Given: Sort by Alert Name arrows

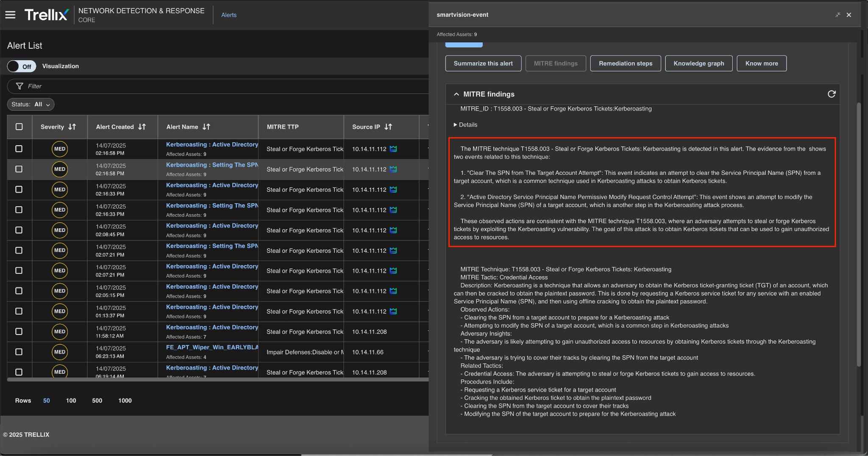Looking at the screenshot, I should click(x=206, y=127).
